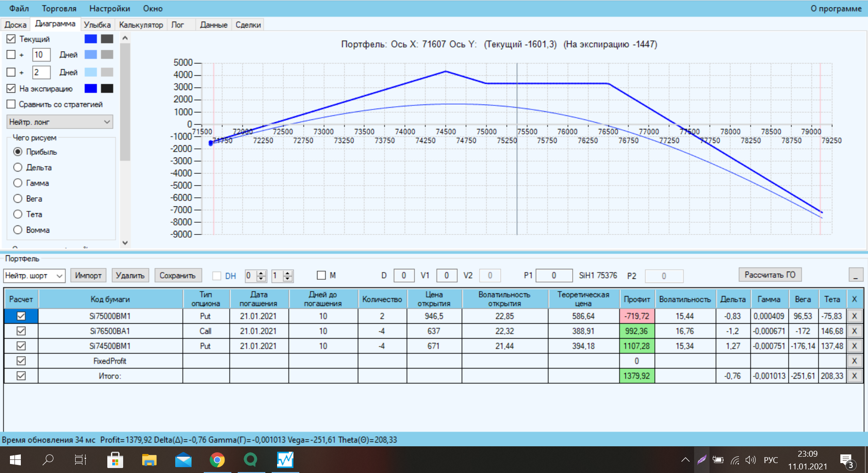This screenshot has width=868, height=473.
Task: Delete the Si74500BM1 row with X
Action: point(854,346)
